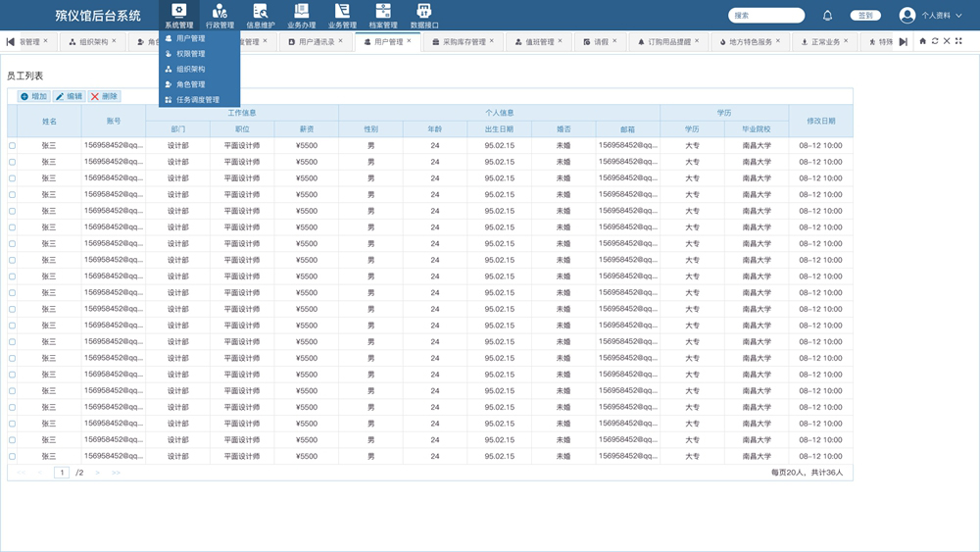Screen dimensions: 980x552
Task: Go to next page of employee list
Action: 98,473
